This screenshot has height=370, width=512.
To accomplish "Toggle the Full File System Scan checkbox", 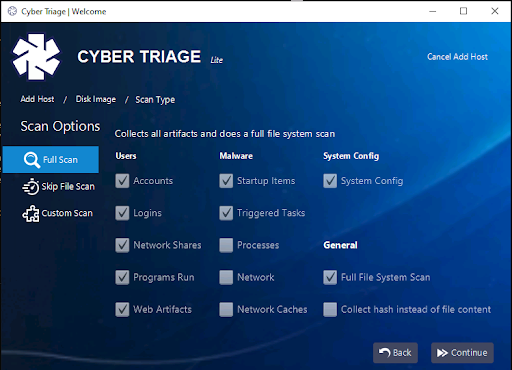I will pos(330,277).
